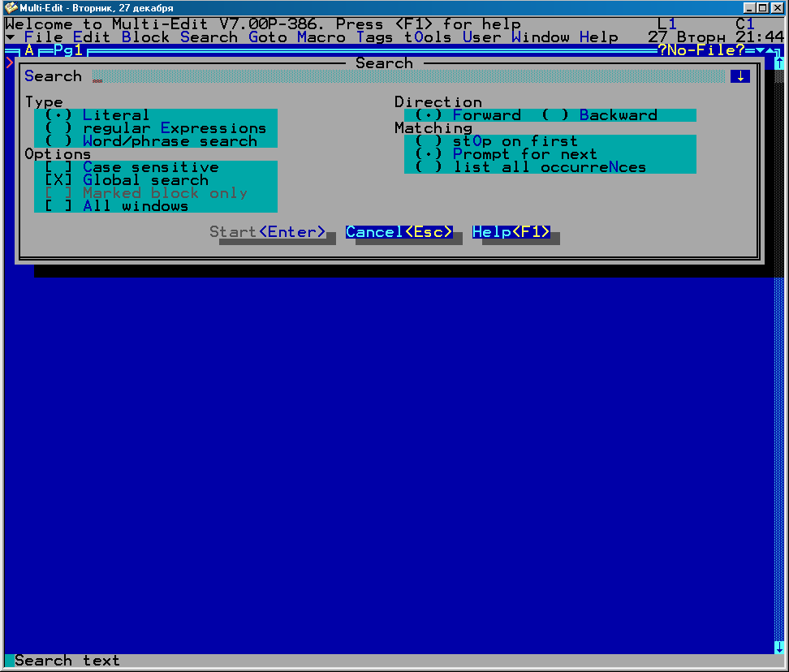The height and width of the screenshot is (672, 789).
Task: Click the Start<Enter> button
Action: [x=268, y=232]
